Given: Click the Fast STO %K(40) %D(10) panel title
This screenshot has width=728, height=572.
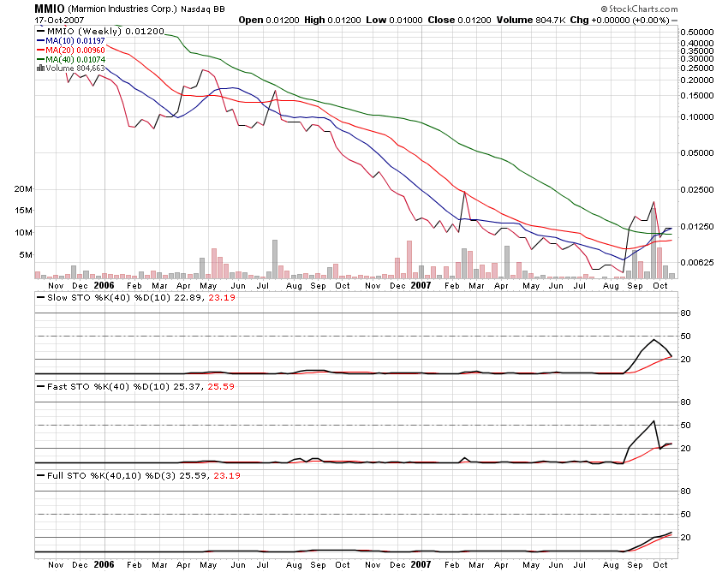Looking at the screenshot, I should pos(108,387).
